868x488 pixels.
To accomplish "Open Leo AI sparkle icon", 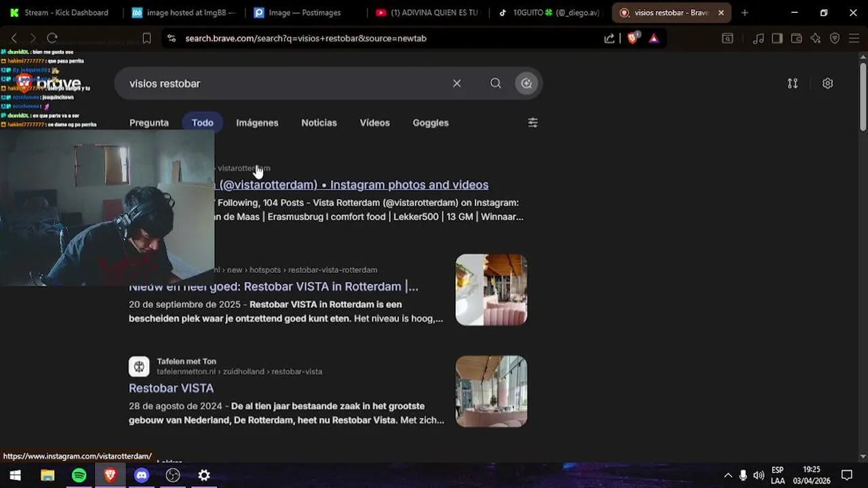I will [x=816, y=39].
